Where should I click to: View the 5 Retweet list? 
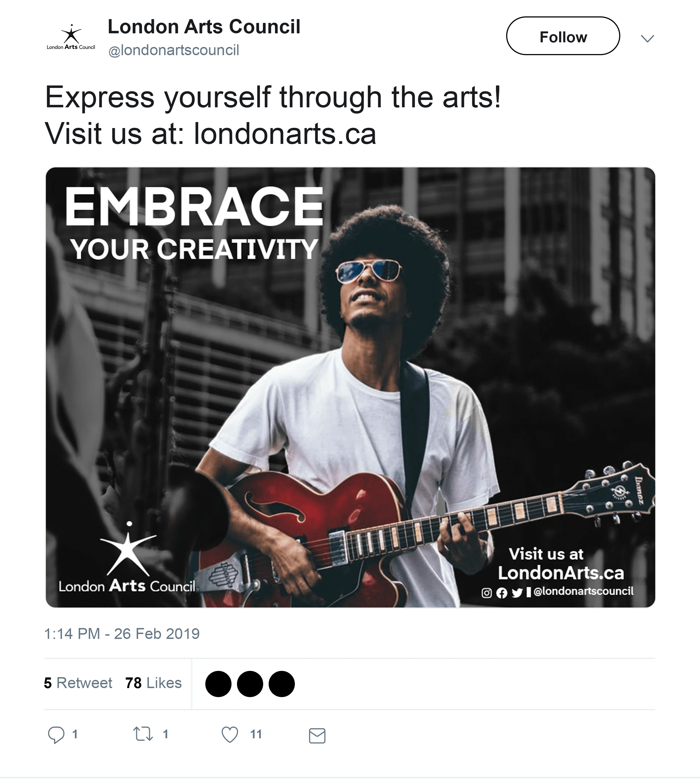tap(78, 683)
